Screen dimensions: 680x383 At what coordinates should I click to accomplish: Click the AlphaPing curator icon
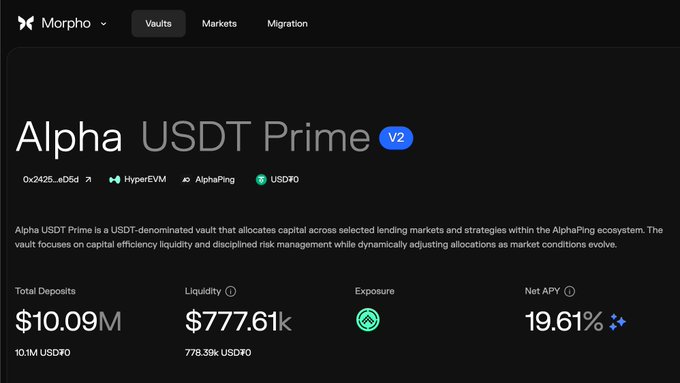click(x=186, y=180)
